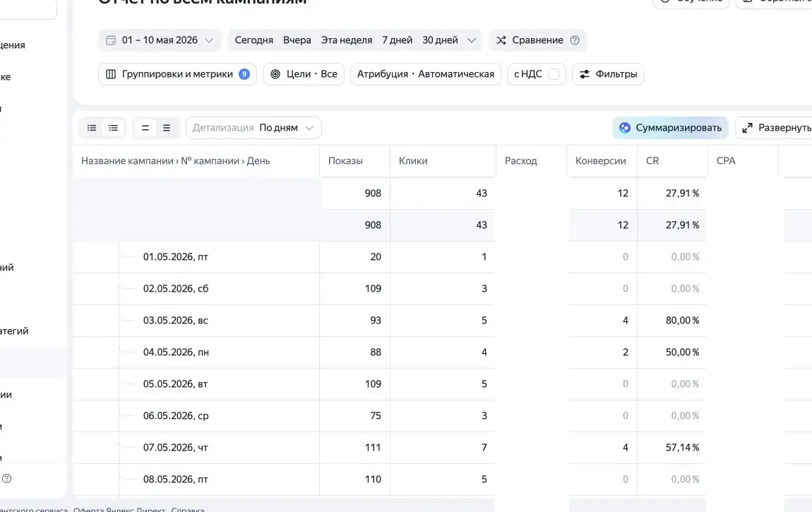Open the sidebar help question icon
Image resolution: width=812 pixels, height=512 pixels.
pyautogui.click(x=6, y=478)
